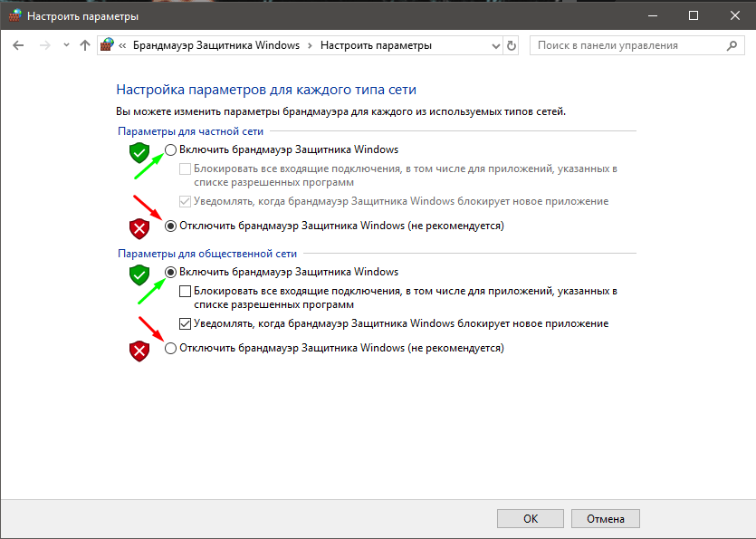Click 'Настроить параметры' breadcrumb item
Screen dimensions: 756x539
tap(376, 45)
